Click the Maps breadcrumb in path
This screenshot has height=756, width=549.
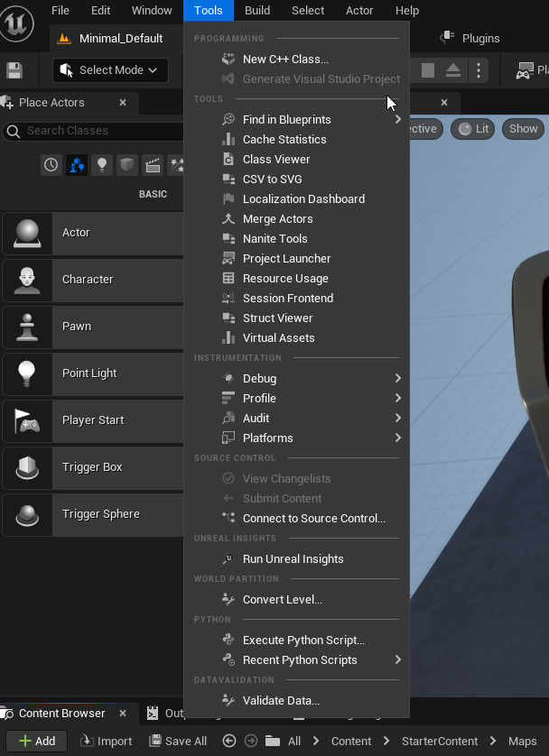(x=522, y=741)
